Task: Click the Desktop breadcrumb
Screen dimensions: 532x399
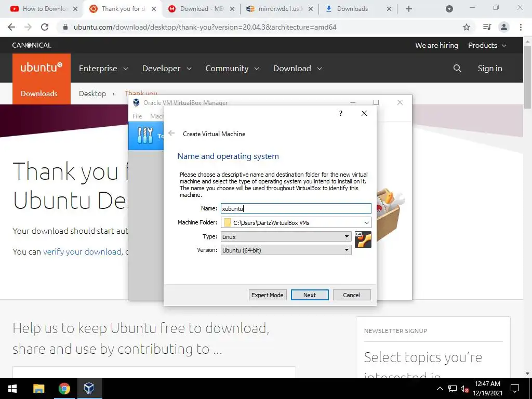Action: point(92,94)
